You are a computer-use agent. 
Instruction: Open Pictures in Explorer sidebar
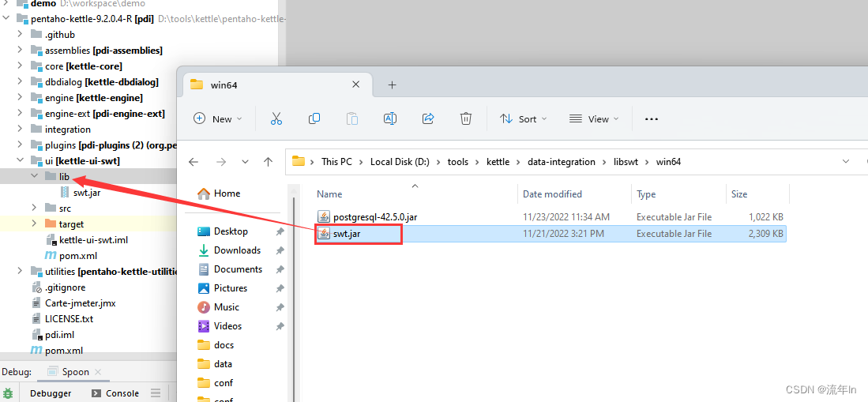click(231, 288)
